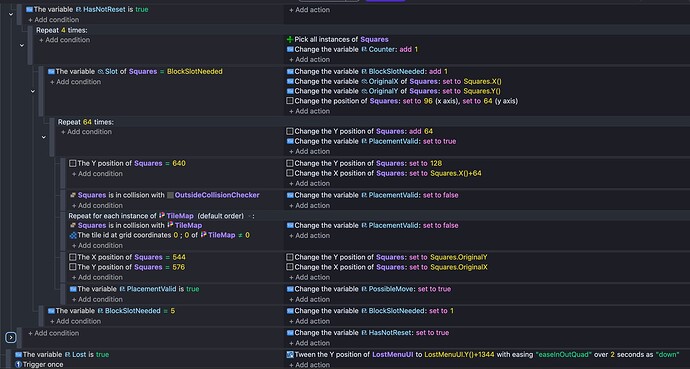
Task: Click the tile id condition icon
Action: click(x=73, y=235)
